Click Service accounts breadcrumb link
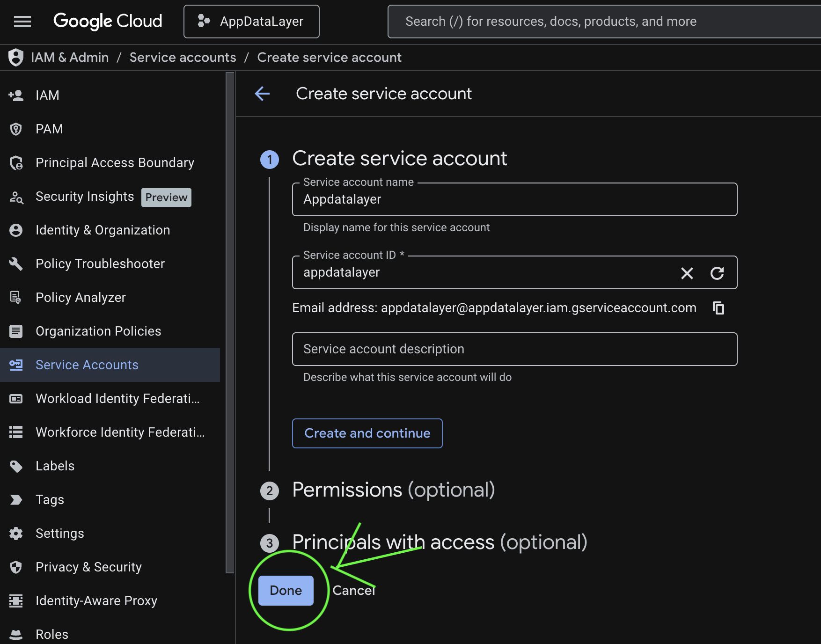Screen dimensions: 821x644 click(183, 58)
